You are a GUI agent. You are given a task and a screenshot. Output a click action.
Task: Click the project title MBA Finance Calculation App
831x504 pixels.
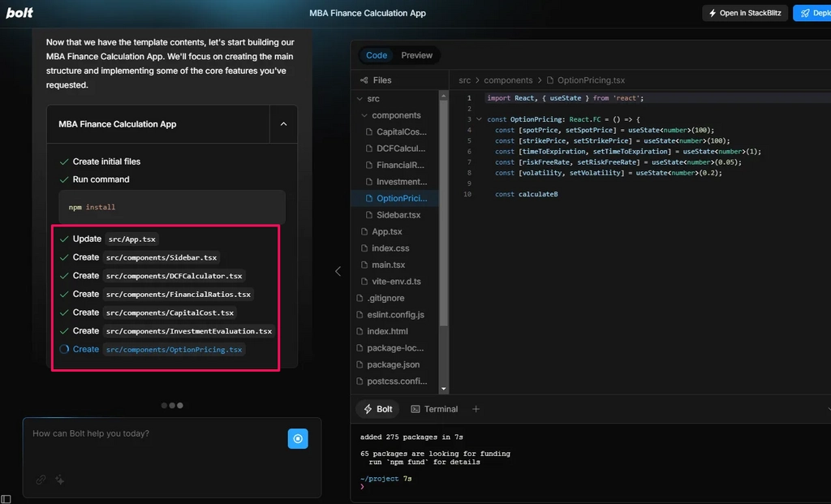click(x=368, y=13)
